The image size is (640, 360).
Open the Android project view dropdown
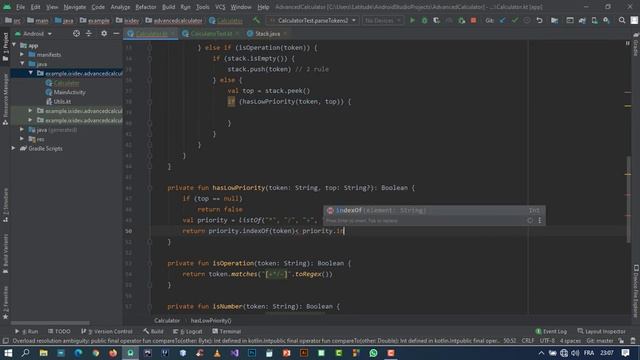(33, 33)
